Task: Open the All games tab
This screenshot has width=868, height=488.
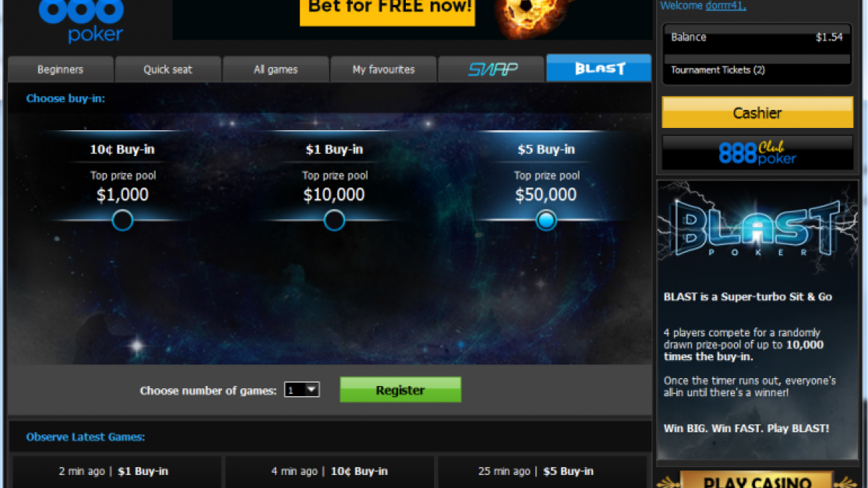Action: pos(276,69)
